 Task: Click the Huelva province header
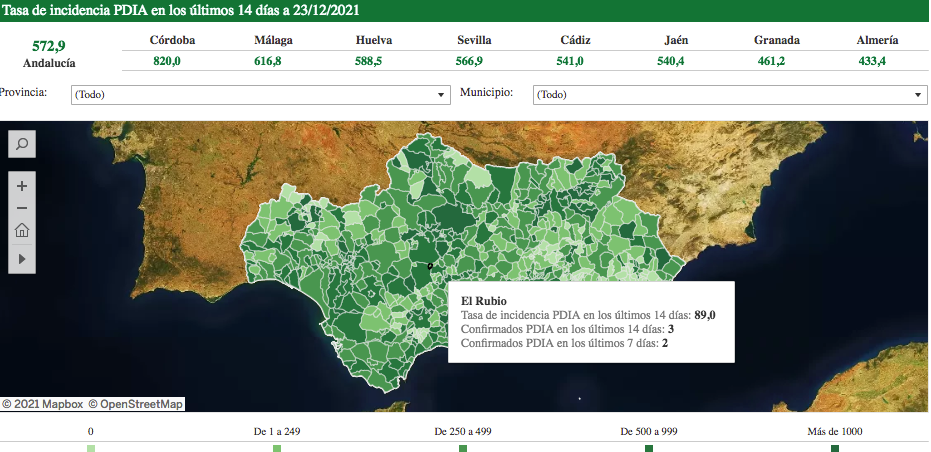coord(373,40)
